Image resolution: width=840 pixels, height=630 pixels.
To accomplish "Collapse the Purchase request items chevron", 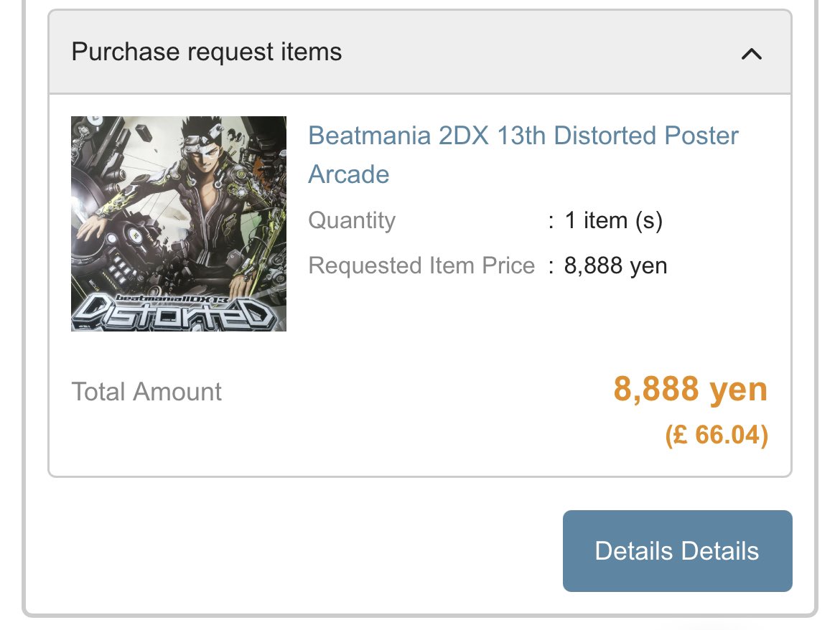I will [751, 53].
